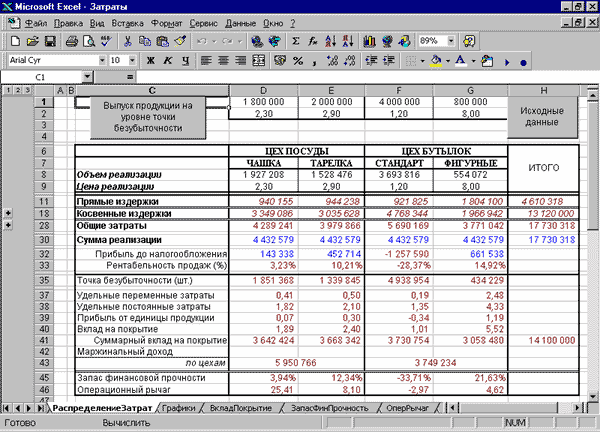Viewport: 600px width, 432px height.
Task: Decrease decimal places icon
Action: 349,61
